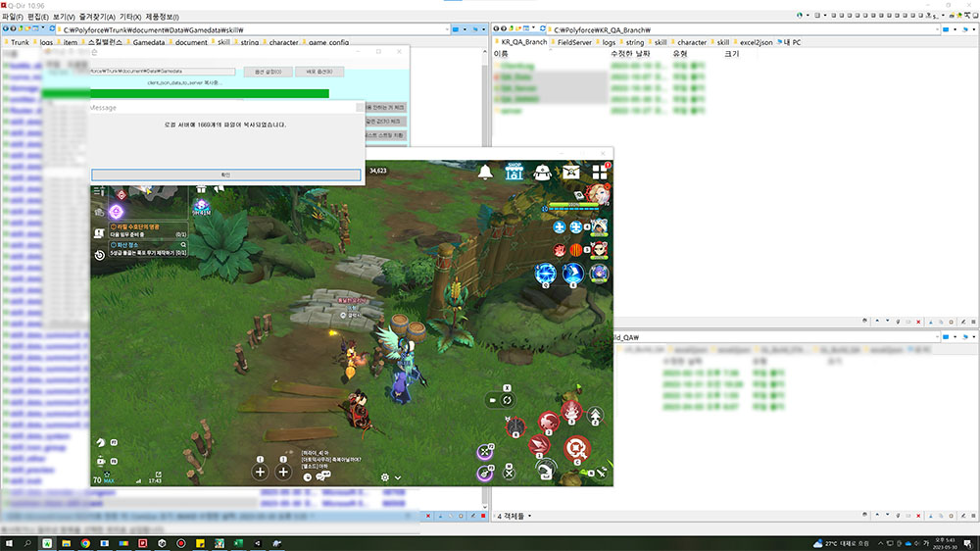
Task: Select the red-haired party member portrait
Action: coord(599,250)
